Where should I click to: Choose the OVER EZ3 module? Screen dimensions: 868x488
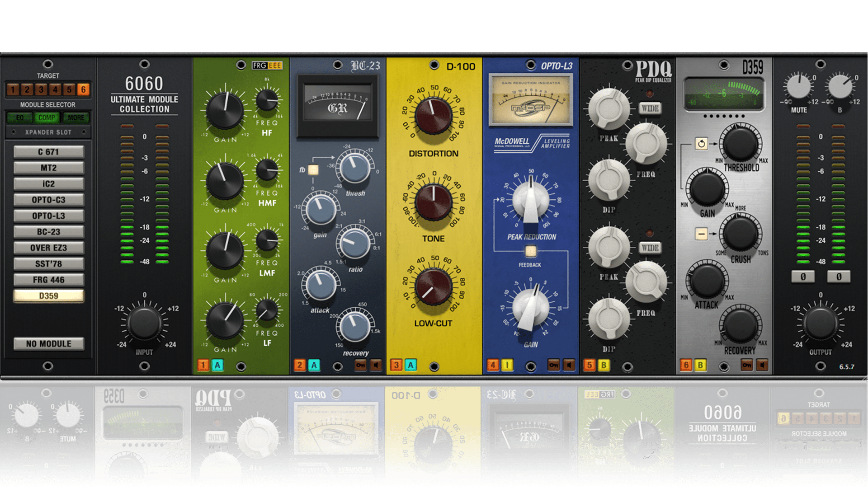48,248
